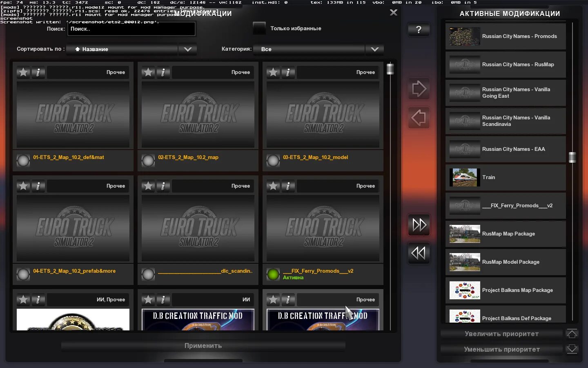The image size is (588, 368).
Task: Click the 'Применить' apply button
Action: coord(203,346)
